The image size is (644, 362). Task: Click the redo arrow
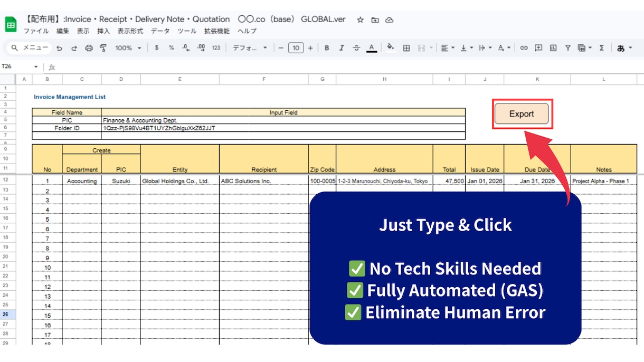pos(74,48)
